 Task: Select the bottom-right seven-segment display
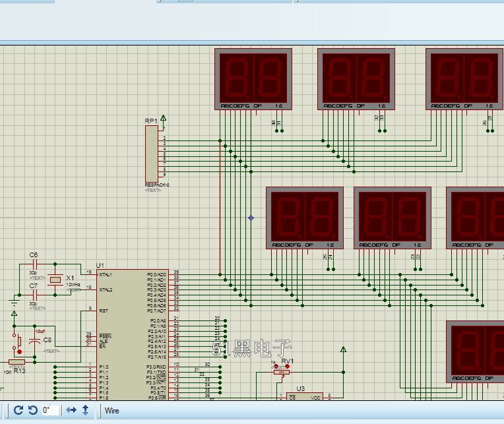[475, 351]
